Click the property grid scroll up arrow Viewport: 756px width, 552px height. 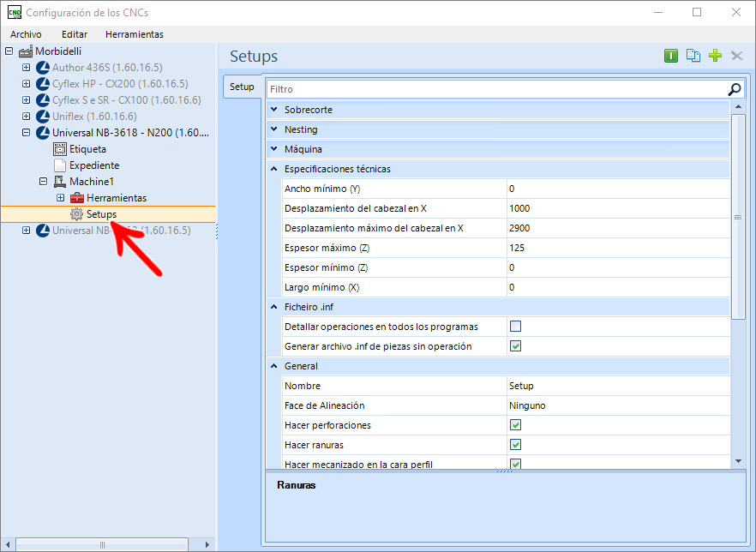tap(738, 106)
